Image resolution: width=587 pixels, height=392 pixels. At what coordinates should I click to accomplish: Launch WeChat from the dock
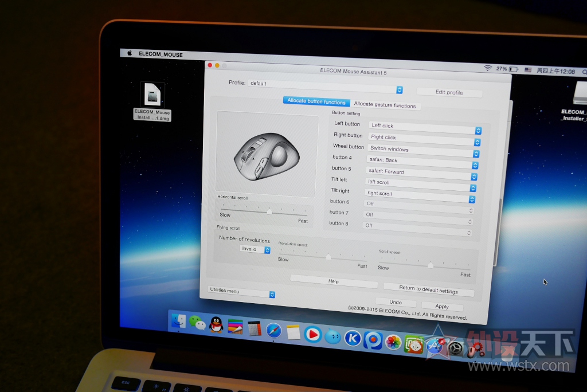point(198,323)
